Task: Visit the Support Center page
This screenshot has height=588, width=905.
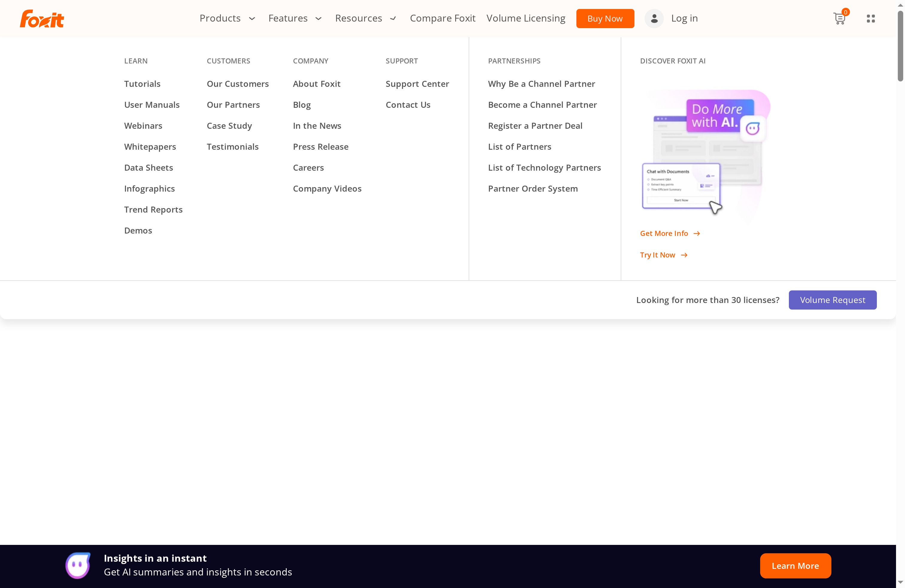Action: (x=417, y=84)
